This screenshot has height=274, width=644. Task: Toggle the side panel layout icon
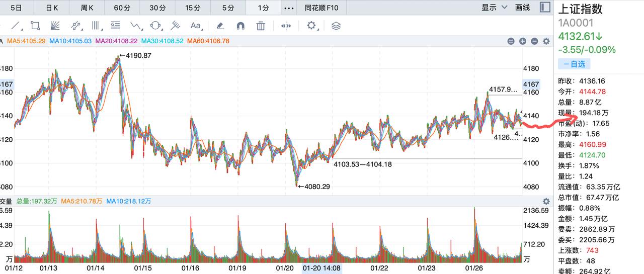pos(544,7)
